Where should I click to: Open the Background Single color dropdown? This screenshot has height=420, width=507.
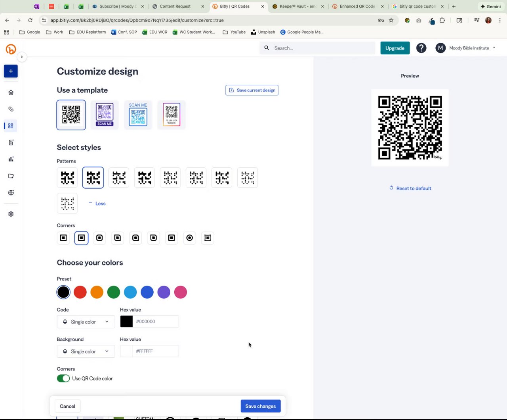[86, 351]
